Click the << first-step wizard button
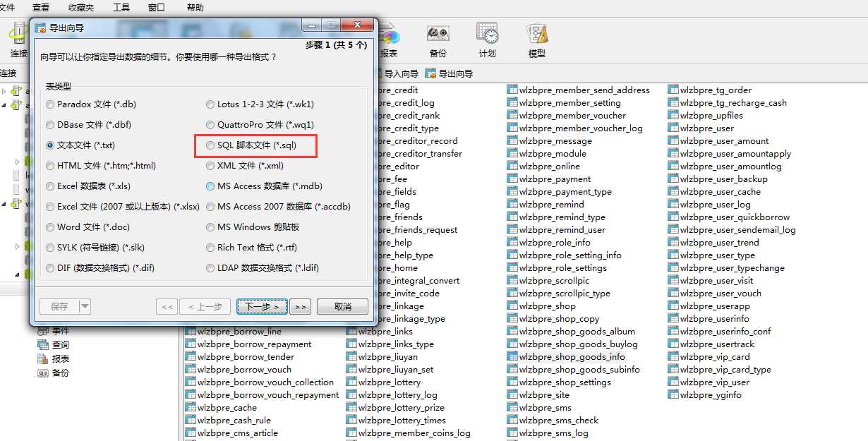868x441 pixels. coord(167,307)
